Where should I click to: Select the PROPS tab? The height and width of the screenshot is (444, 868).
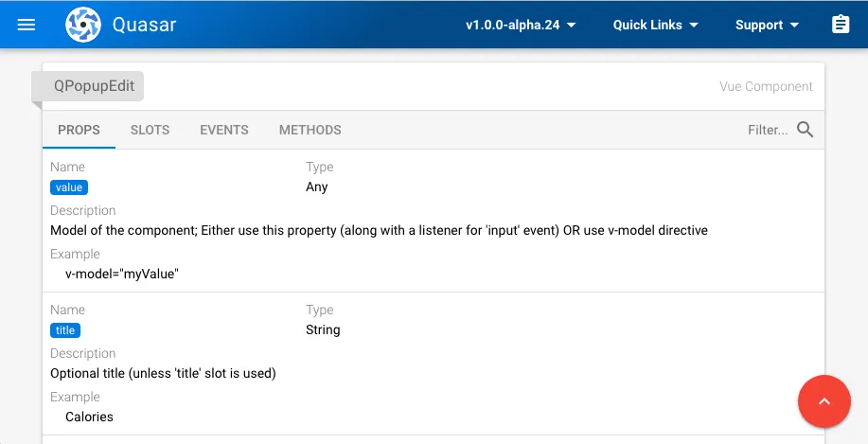click(x=80, y=130)
